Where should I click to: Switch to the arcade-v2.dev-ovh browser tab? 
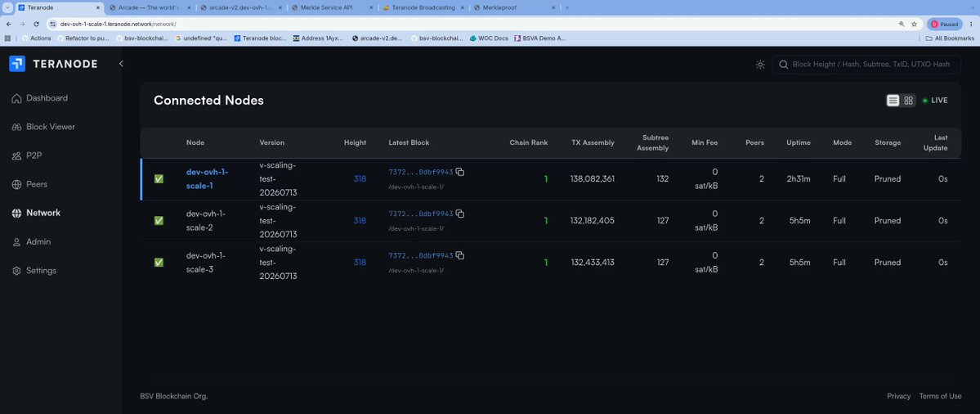point(240,7)
